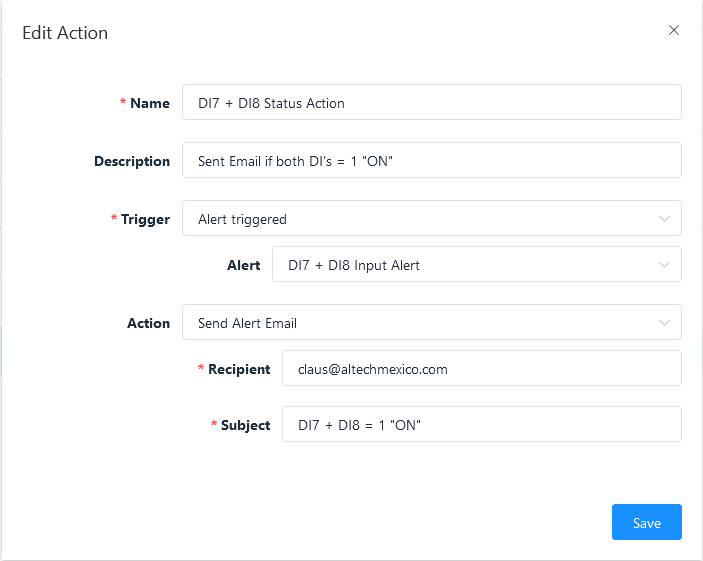703x561 pixels.
Task: Click the chevron arrow in Alert field
Action: 664,265
